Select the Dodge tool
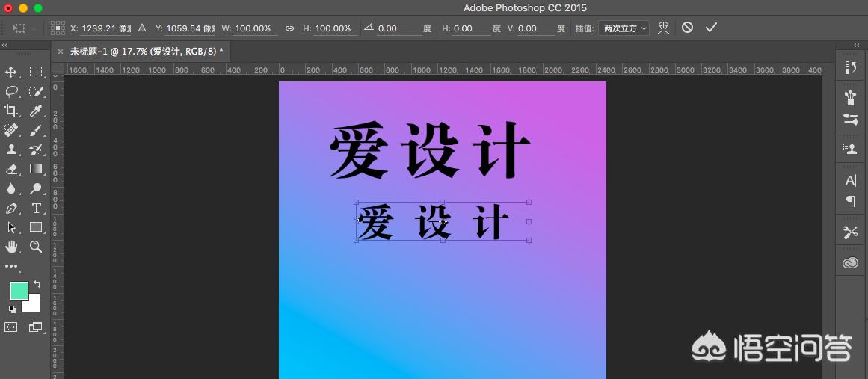This screenshot has width=868, height=379. [x=36, y=188]
